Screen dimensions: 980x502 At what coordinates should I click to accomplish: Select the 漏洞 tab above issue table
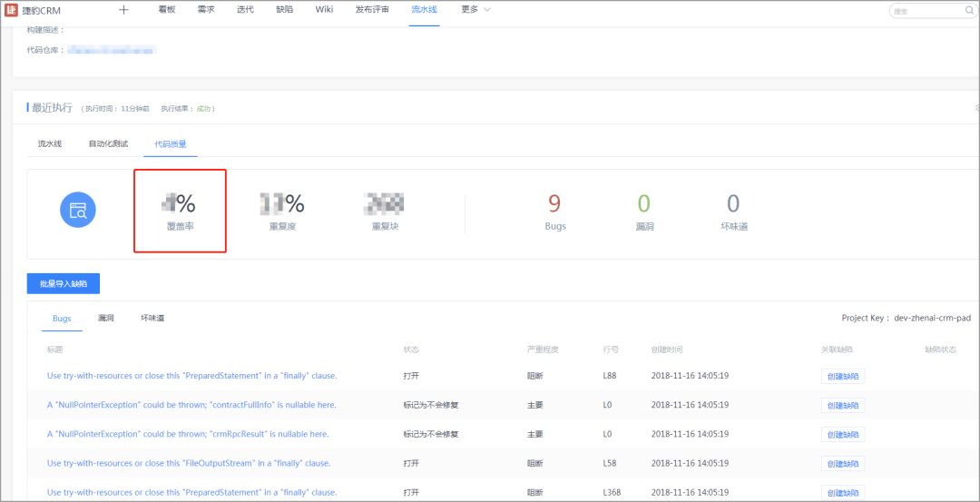106,319
